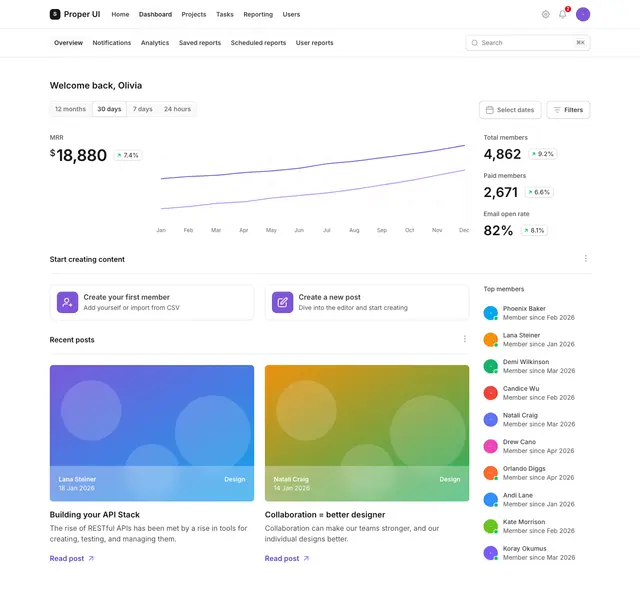Click Phoenix Baker's avatar

(491, 313)
